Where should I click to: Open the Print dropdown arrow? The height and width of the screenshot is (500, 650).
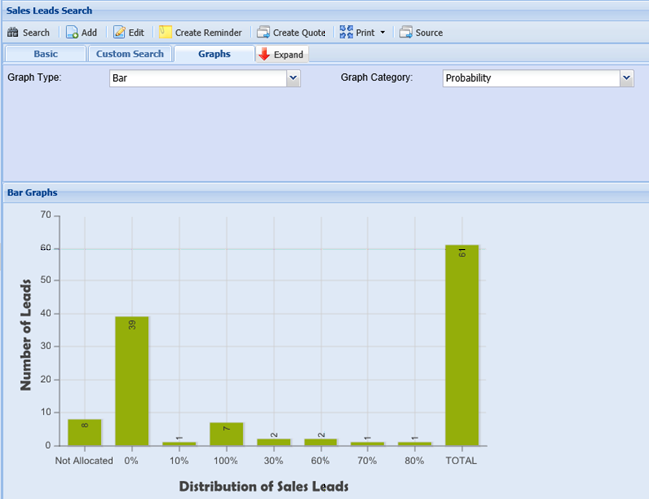(382, 33)
